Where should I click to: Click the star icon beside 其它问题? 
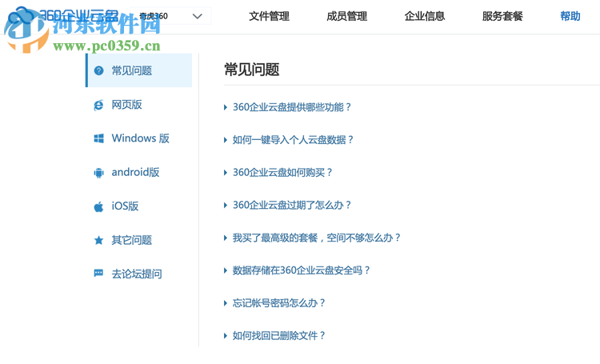(98, 240)
